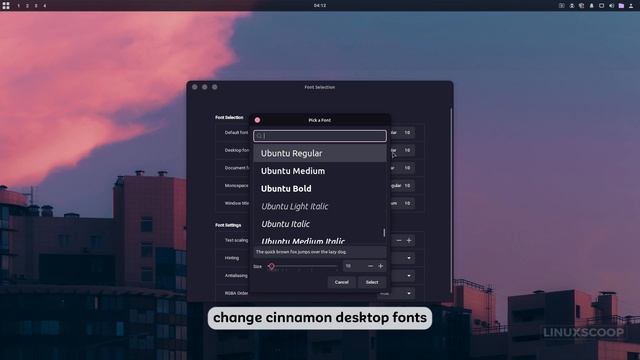Screen dimensions: 640x360
Task: Click the font Size slider handle
Action: pyautogui.click(x=271, y=266)
